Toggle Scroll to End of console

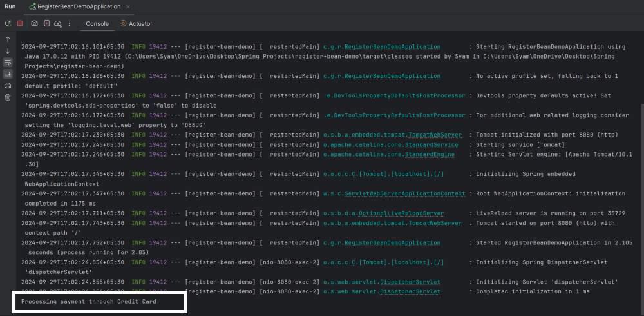(x=8, y=74)
